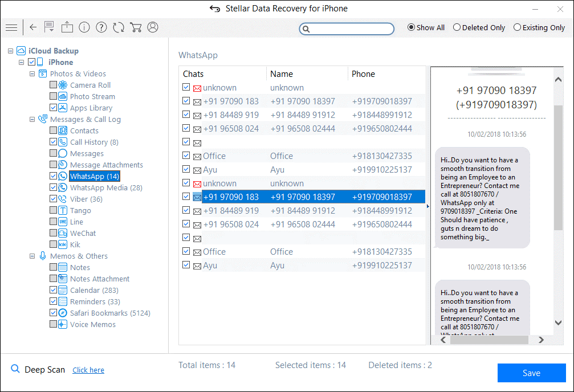Collapse the Photos & Videos group
574x392 pixels.
coord(32,73)
